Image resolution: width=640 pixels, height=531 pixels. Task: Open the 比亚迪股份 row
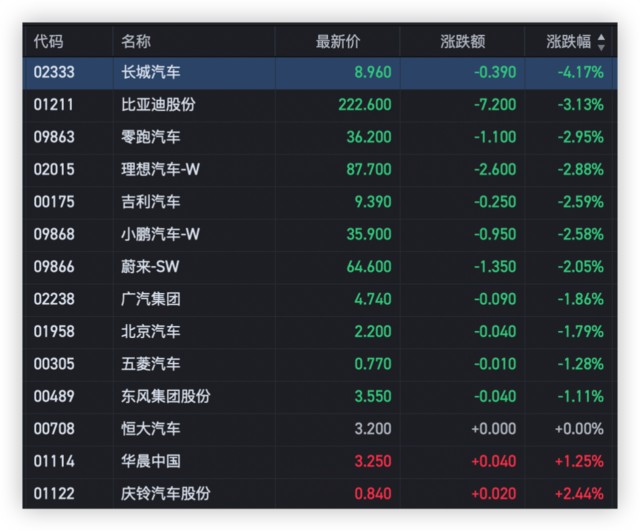(158, 104)
